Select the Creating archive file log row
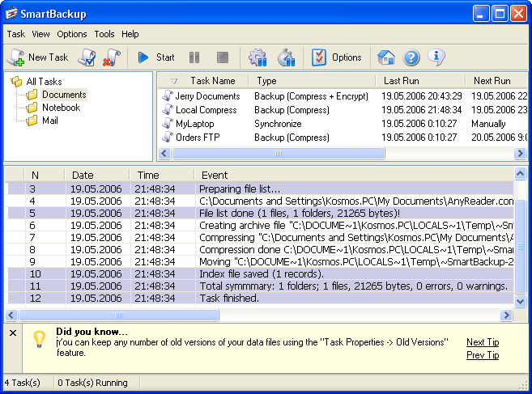 point(259,226)
